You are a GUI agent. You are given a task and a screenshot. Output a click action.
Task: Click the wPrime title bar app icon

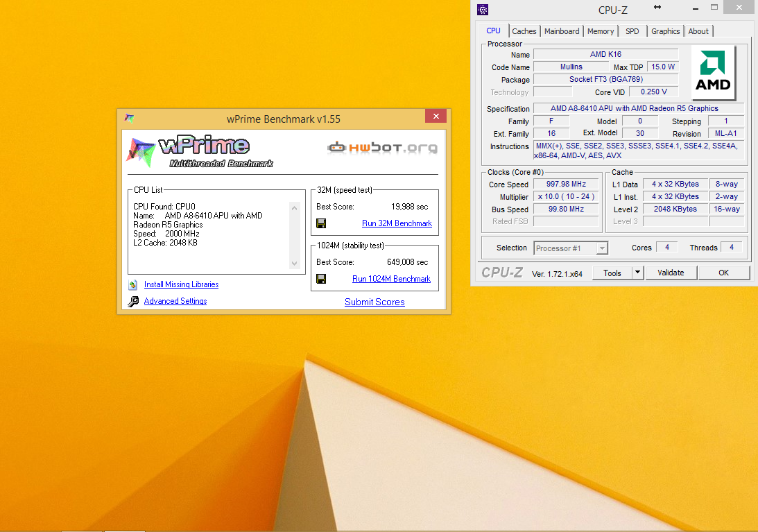129,118
